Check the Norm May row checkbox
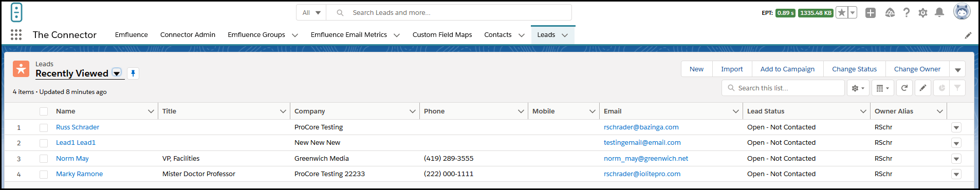Screen dimensions: 980x190 point(44,159)
